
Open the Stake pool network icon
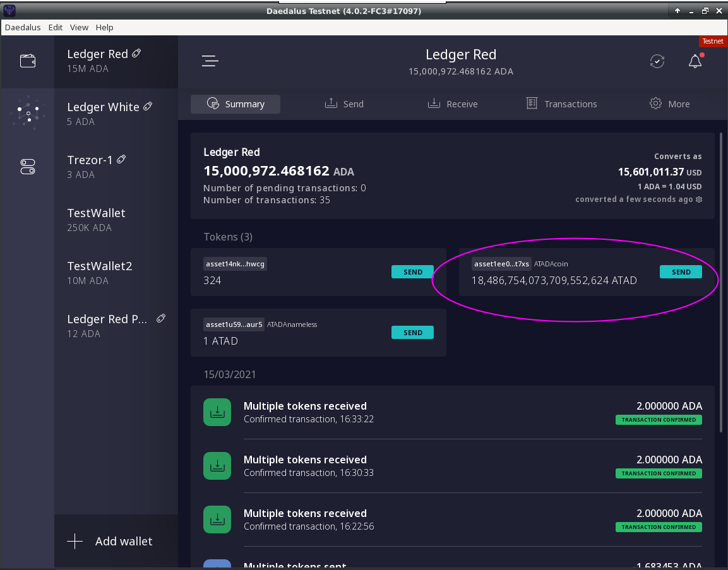pyautogui.click(x=28, y=113)
